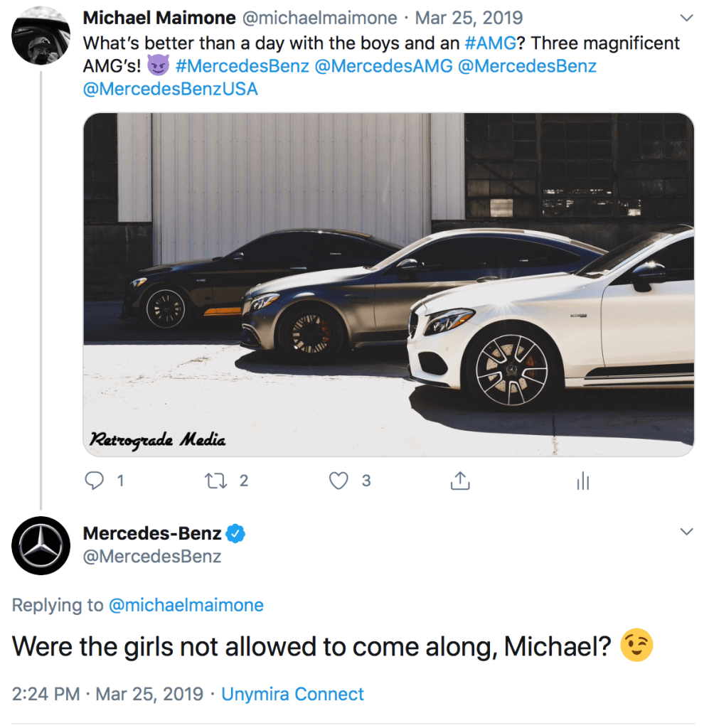The height and width of the screenshot is (728, 709).
Task: Click the reply icon under Michael's tweet
Action: [x=95, y=481]
